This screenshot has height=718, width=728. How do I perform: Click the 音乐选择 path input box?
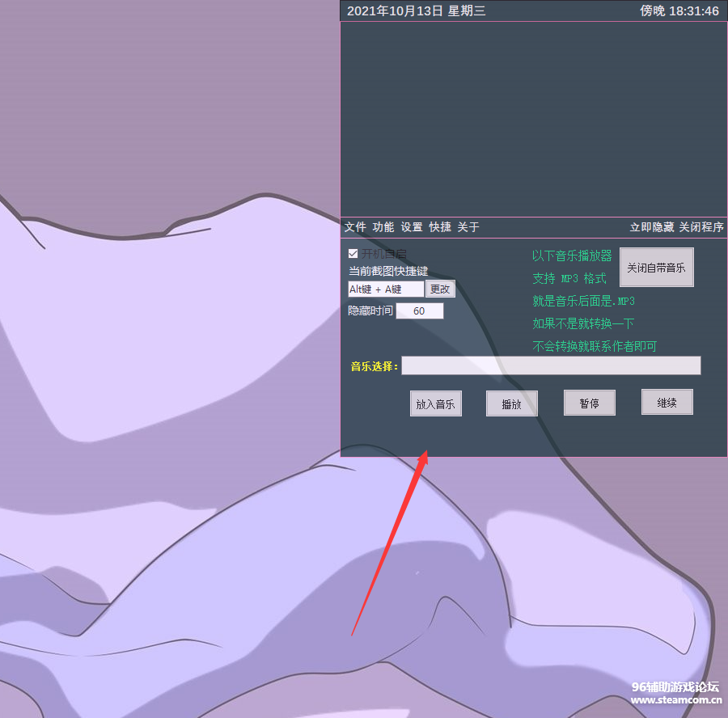(x=551, y=365)
